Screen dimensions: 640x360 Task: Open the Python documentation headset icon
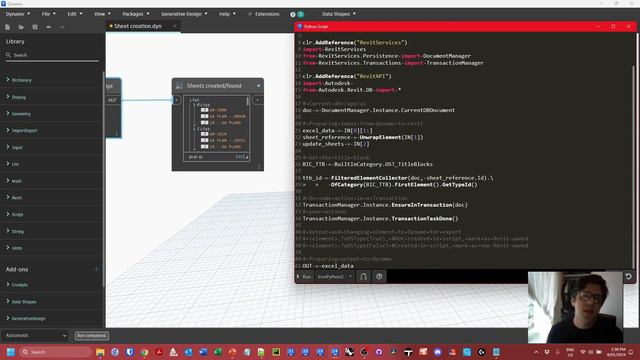[x=363, y=277]
